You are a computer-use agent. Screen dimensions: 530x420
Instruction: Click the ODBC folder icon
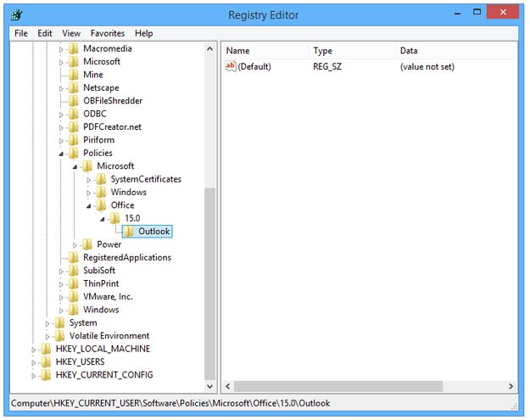tap(73, 114)
